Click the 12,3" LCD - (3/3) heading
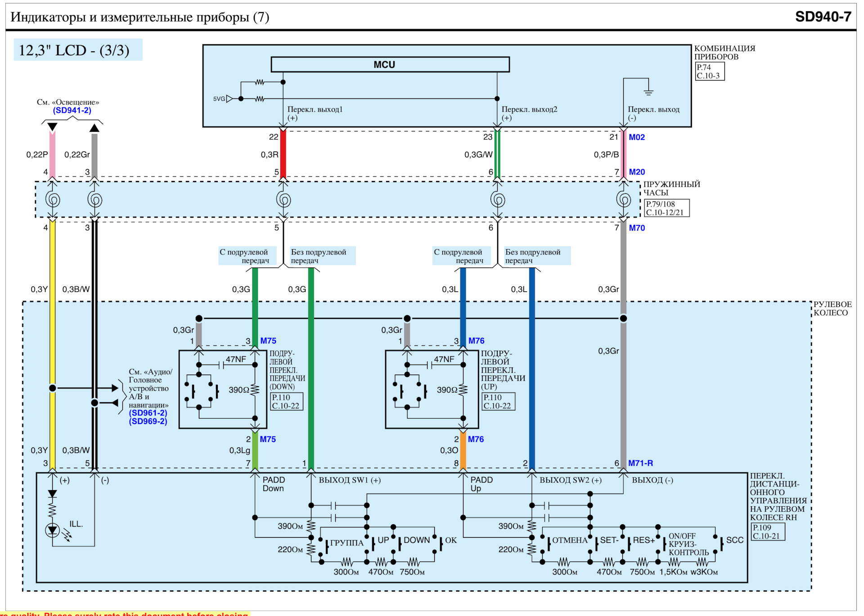The width and height of the screenshot is (864, 616). [74, 50]
